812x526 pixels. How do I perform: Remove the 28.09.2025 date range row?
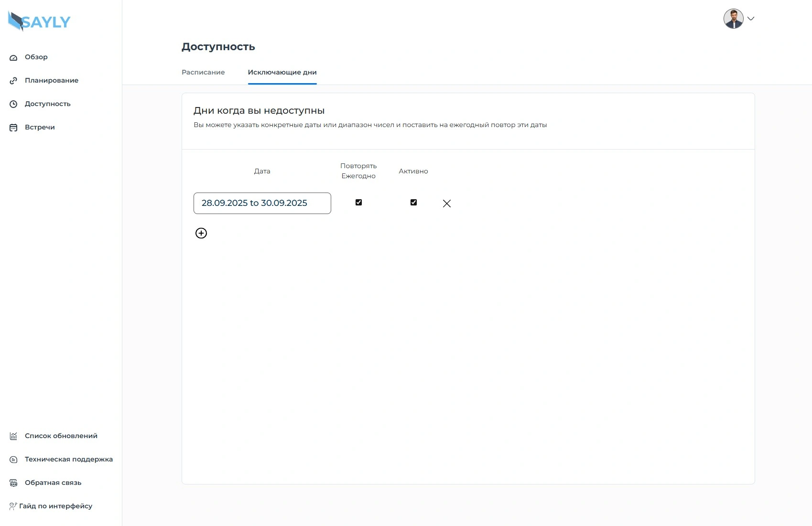pyautogui.click(x=447, y=204)
